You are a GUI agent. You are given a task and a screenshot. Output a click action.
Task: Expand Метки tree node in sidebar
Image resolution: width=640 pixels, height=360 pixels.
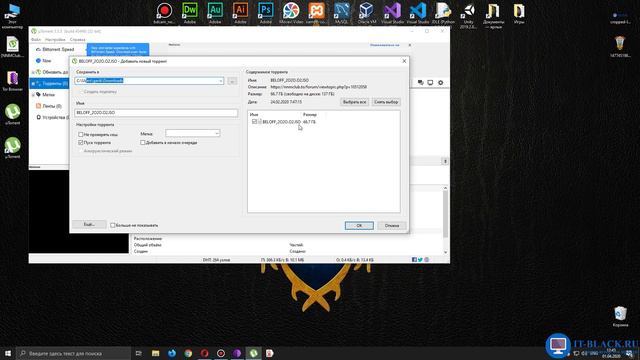[x=33, y=95]
